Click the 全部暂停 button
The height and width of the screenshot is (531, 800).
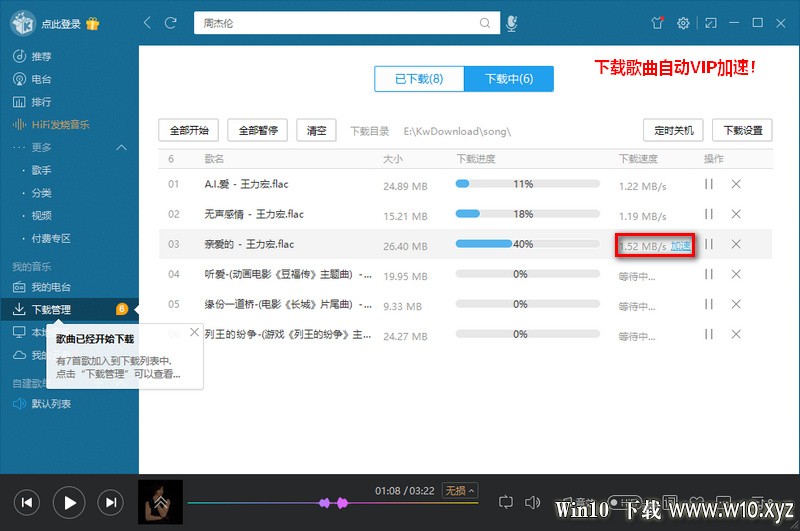(x=258, y=131)
